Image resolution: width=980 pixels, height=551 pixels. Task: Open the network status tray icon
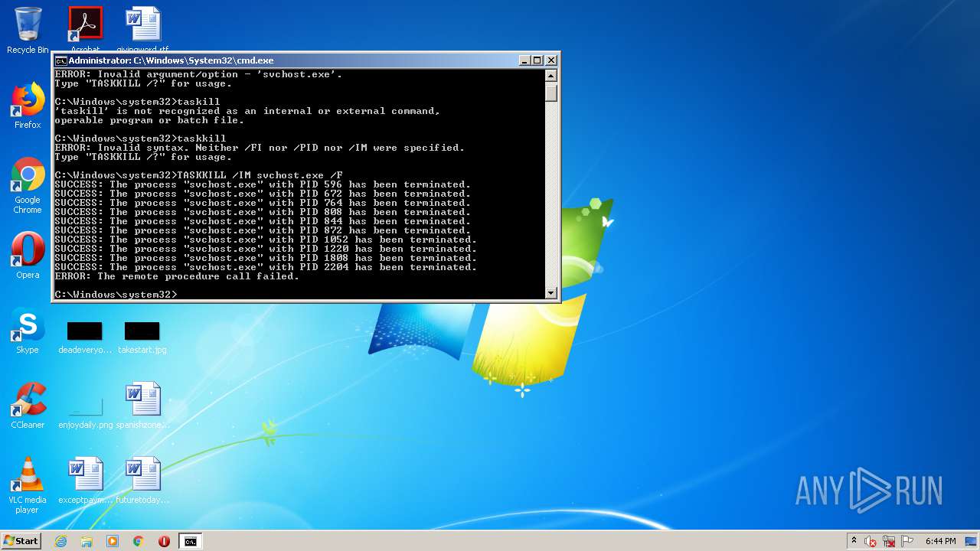(x=889, y=541)
